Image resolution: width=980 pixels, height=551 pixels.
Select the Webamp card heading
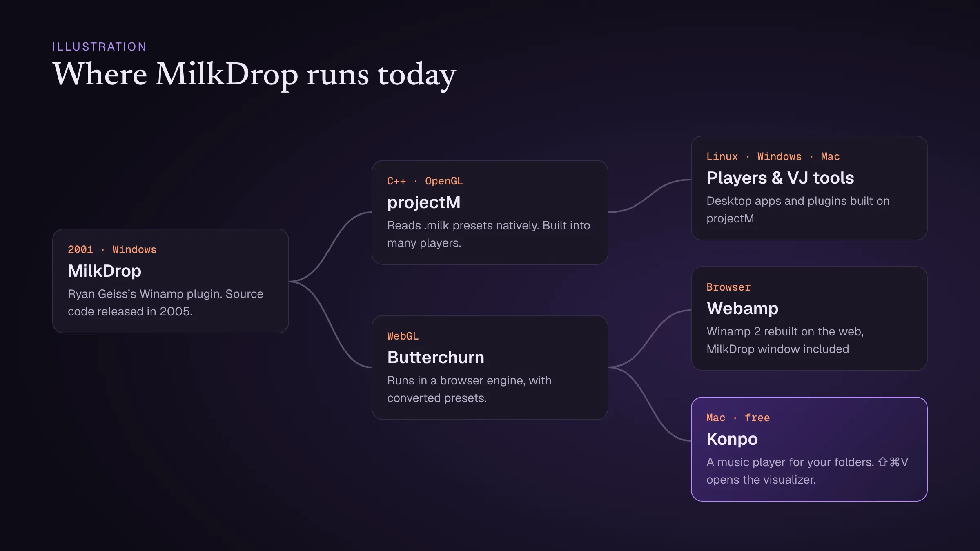click(x=742, y=309)
